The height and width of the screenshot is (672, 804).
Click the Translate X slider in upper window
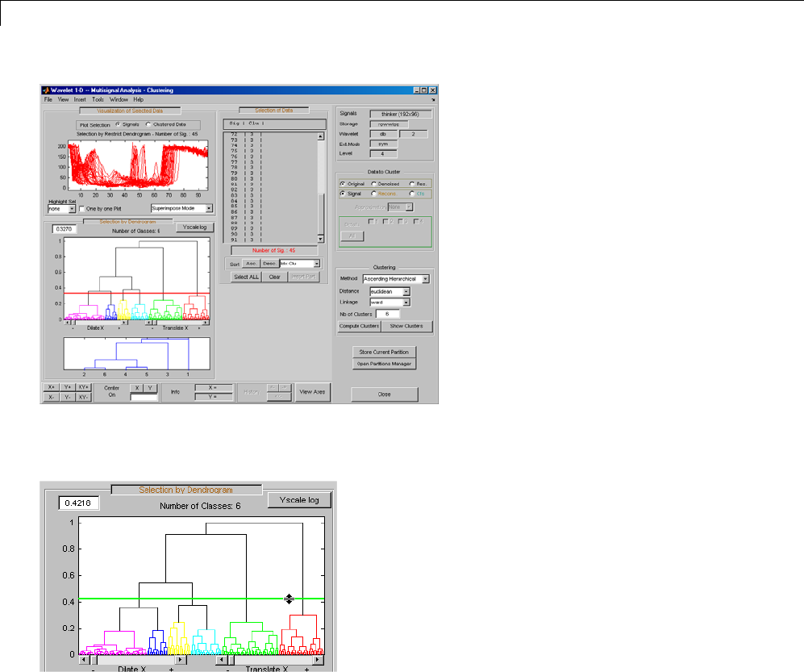177,323
